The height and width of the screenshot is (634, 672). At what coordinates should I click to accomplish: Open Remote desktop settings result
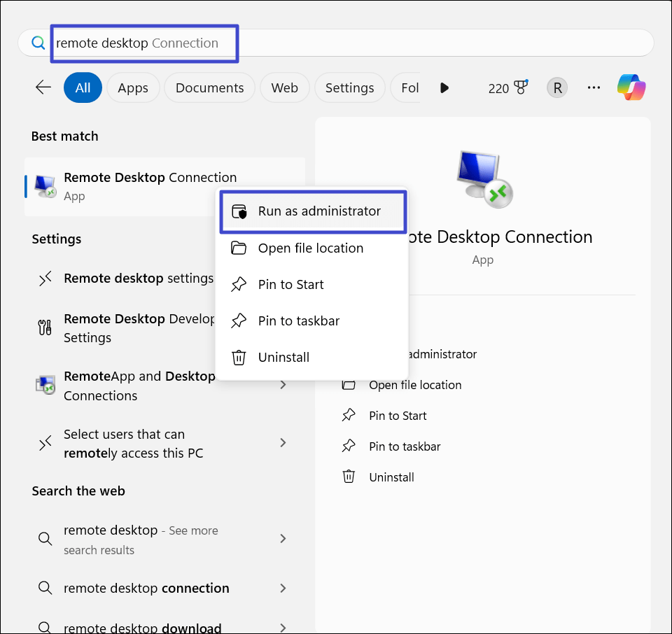(138, 278)
